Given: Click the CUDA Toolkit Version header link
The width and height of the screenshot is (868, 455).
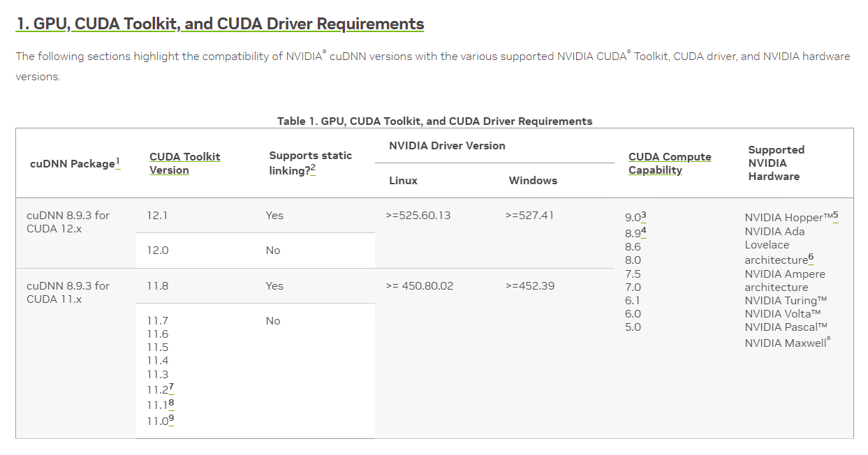Looking at the screenshot, I should [184, 163].
